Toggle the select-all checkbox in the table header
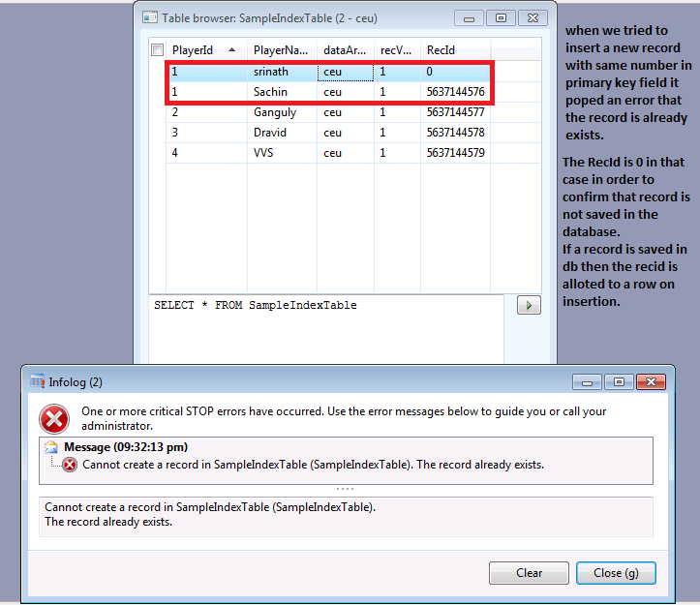Image resolution: width=700 pixels, height=605 pixels. 157,49
